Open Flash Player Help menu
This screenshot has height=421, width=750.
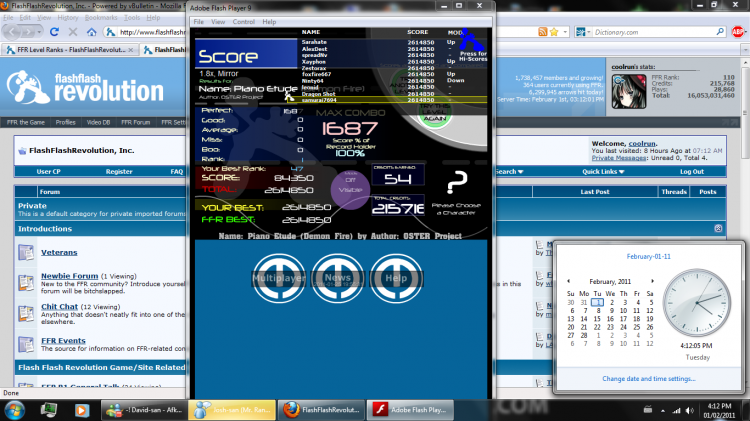(x=269, y=22)
